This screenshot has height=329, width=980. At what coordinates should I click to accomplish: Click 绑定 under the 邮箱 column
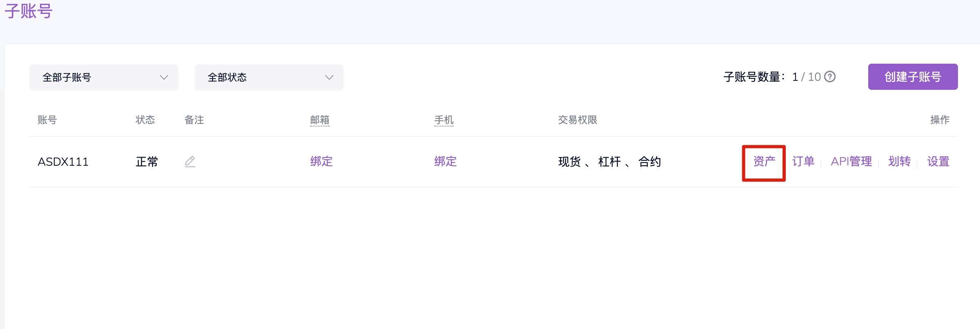[x=321, y=162]
